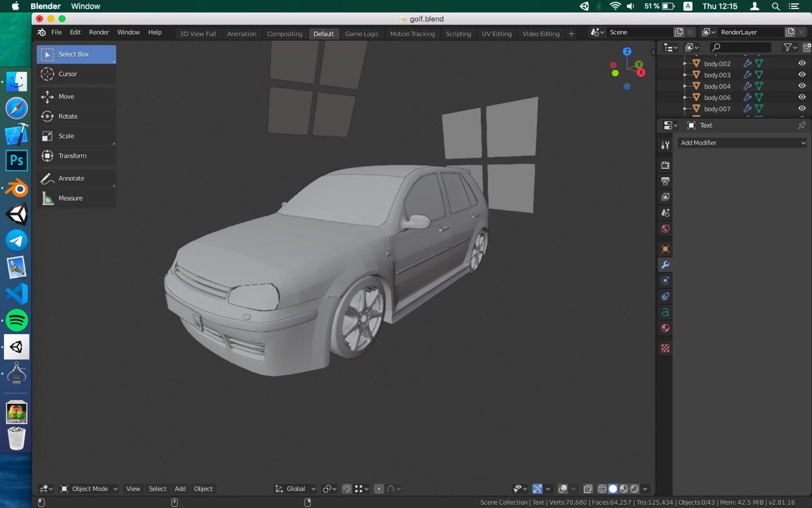The width and height of the screenshot is (812, 508).
Task: Switch to Animation workspace tab
Action: (x=242, y=34)
